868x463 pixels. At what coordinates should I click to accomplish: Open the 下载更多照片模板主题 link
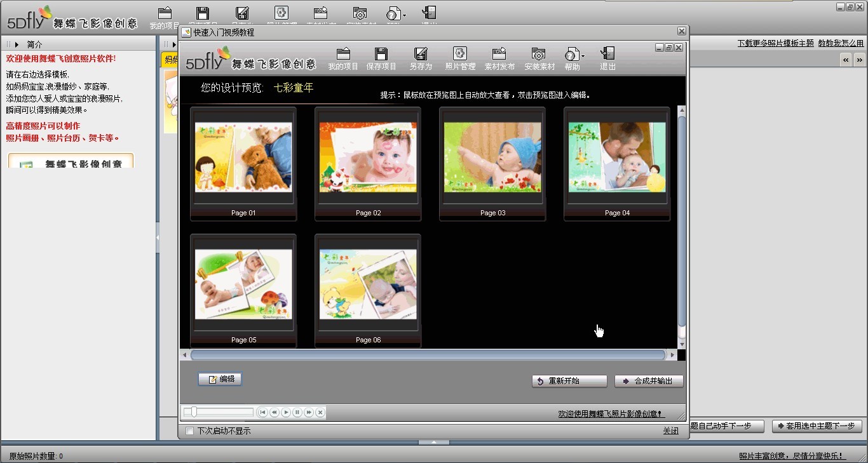point(775,43)
